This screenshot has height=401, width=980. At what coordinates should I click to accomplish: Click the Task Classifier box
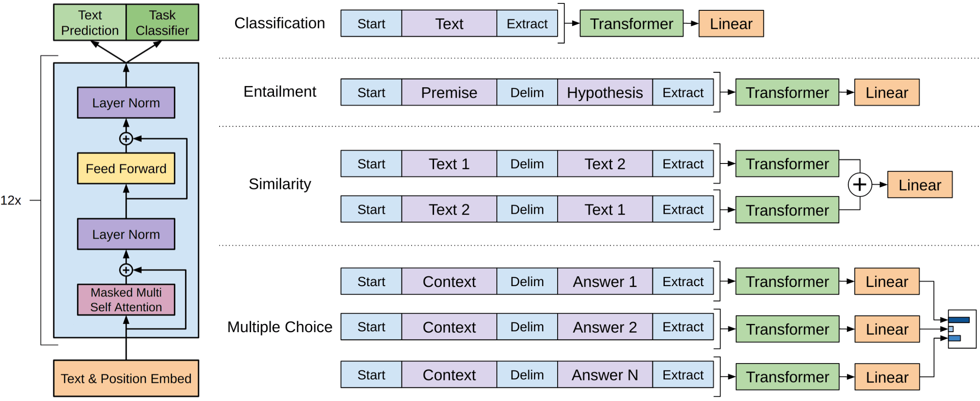coord(162,23)
